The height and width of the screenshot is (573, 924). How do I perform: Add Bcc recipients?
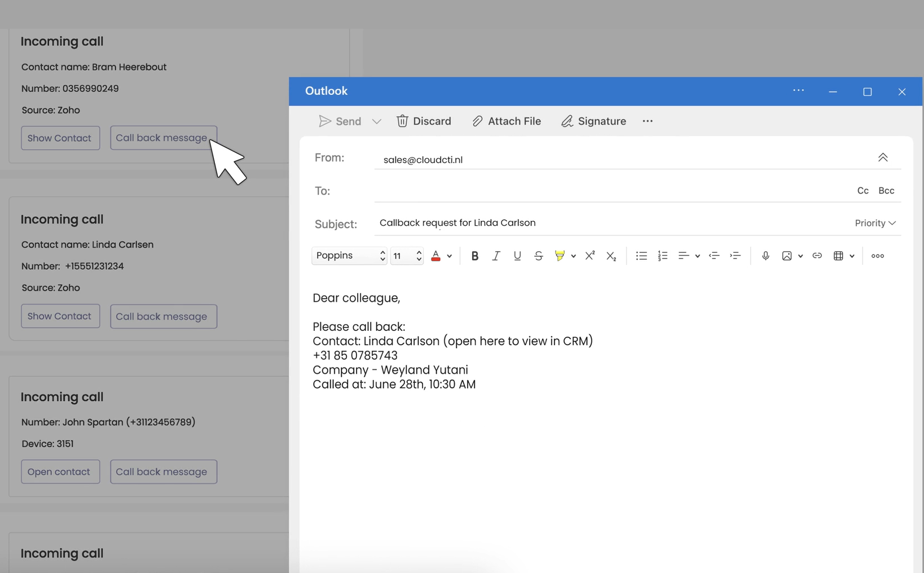pos(886,191)
